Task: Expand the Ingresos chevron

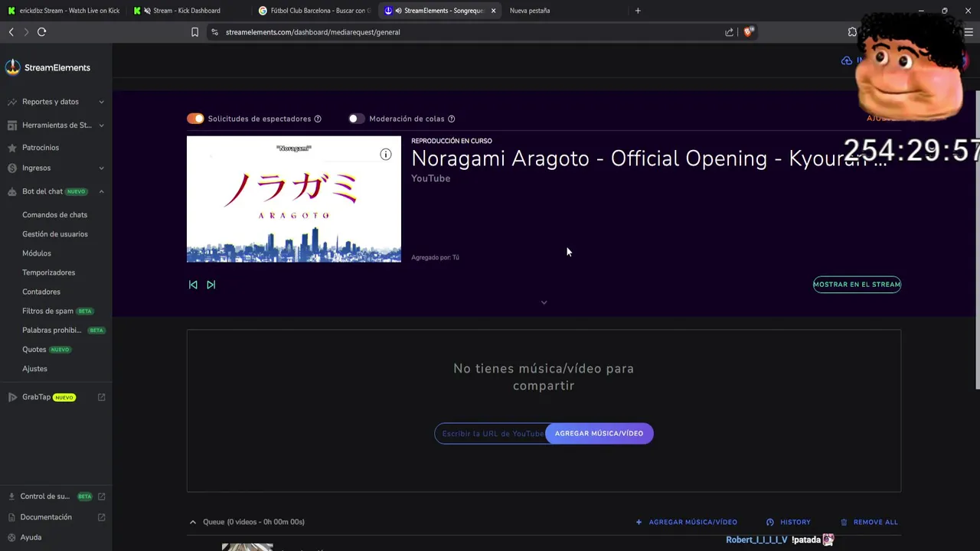Action: pyautogui.click(x=101, y=168)
